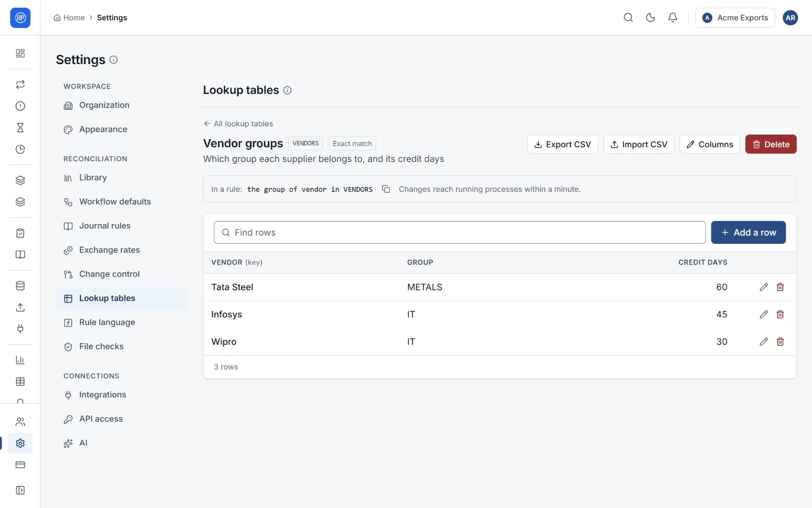The width and height of the screenshot is (812, 508).
Task: Click the Home breadcrumb link
Action: 69,18
